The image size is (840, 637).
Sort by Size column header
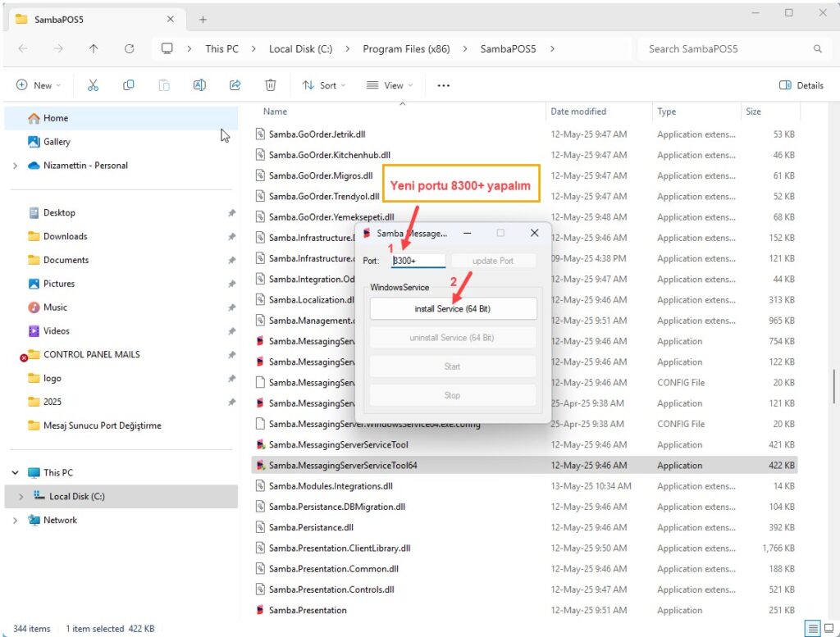753,111
